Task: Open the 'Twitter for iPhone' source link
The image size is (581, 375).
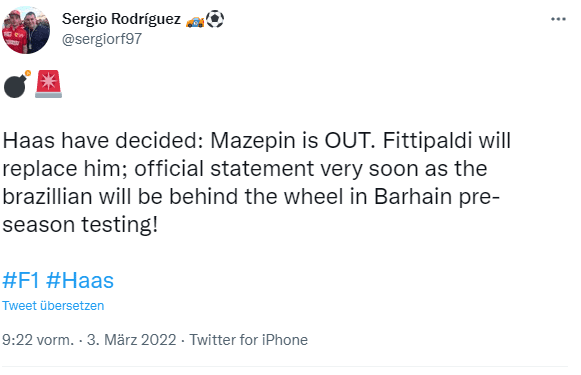Action: click(249, 340)
